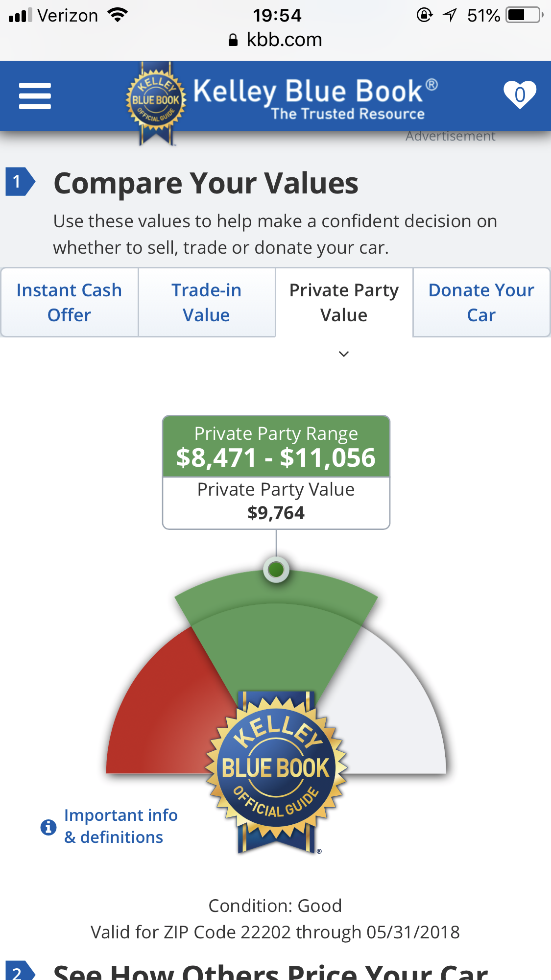Open the hamburger menu
551x980 pixels.
point(35,96)
